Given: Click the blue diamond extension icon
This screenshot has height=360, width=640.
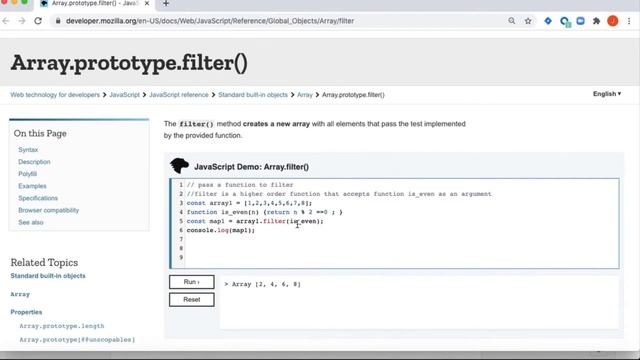Looking at the screenshot, I should pyautogui.click(x=548, y=21).
